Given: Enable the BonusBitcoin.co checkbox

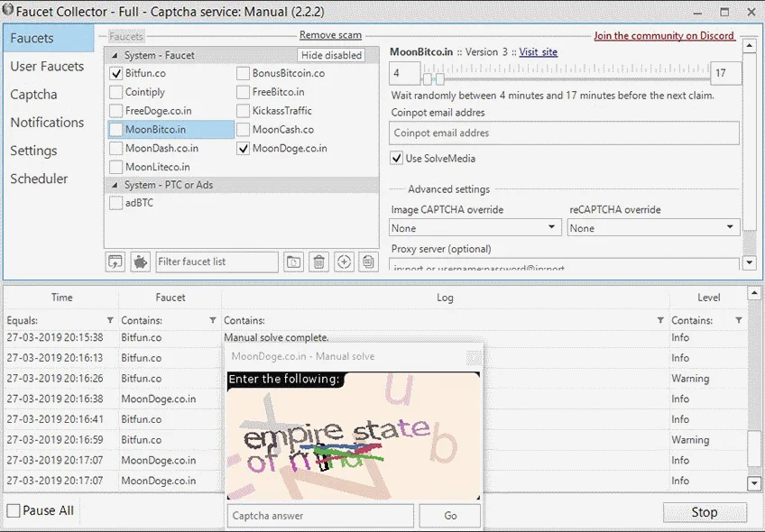Looking at the screenshot, I should point(243,74).
